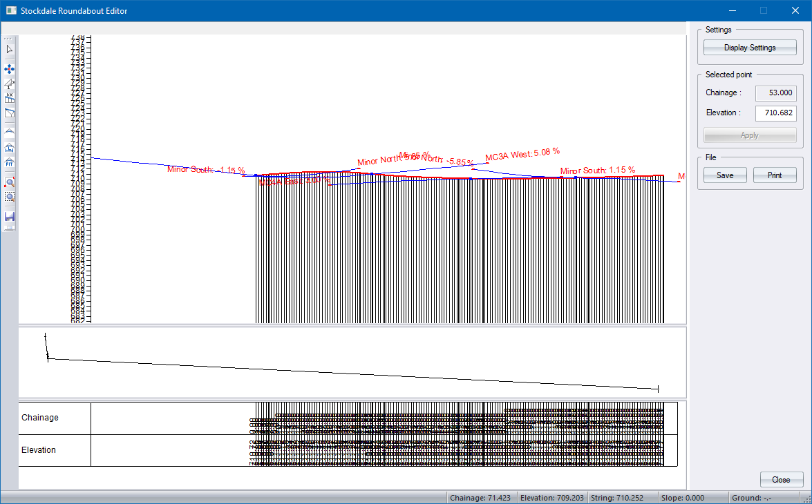812x504 pixels.
Task: Click the FIT curve tool
Action: (9, 163)
